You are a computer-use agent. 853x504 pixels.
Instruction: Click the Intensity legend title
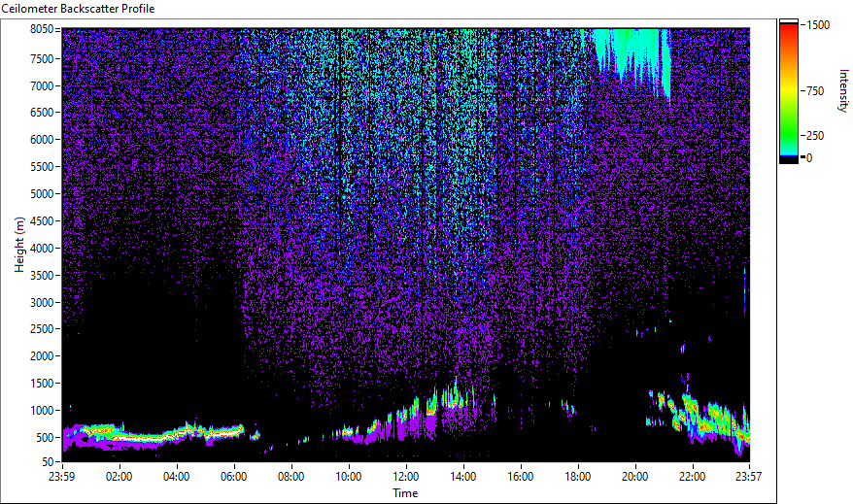click(x=843, y=90)
